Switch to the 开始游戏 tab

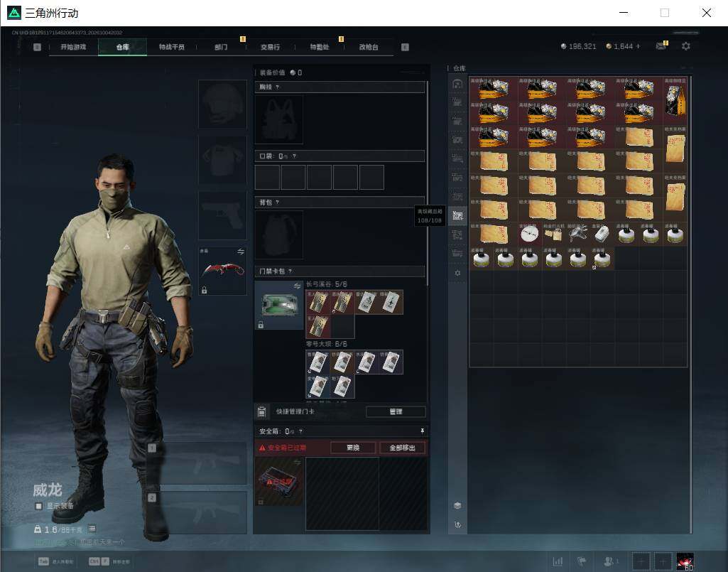click(x=73, y=47)
